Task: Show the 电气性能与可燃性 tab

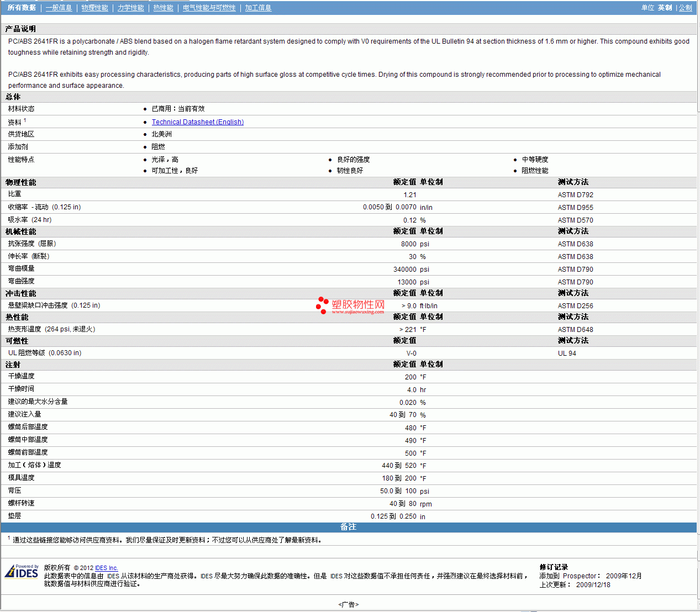Action: pos(209,8)
